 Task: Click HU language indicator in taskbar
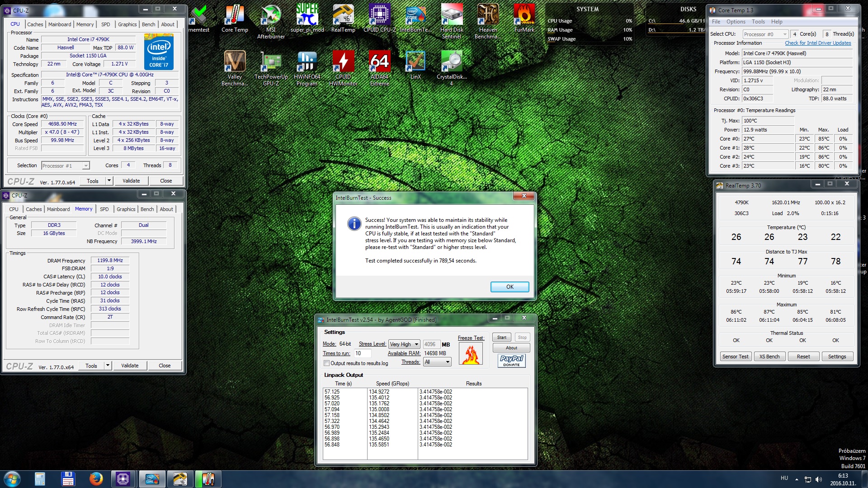click(x=784, y=478)
